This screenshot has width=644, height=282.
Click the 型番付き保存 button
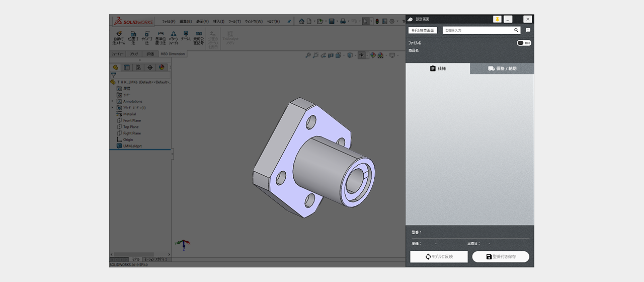tap(501, 257)
